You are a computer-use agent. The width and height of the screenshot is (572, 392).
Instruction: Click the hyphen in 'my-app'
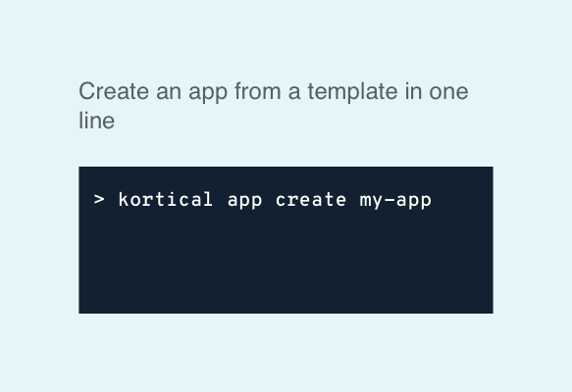[390, 200]
